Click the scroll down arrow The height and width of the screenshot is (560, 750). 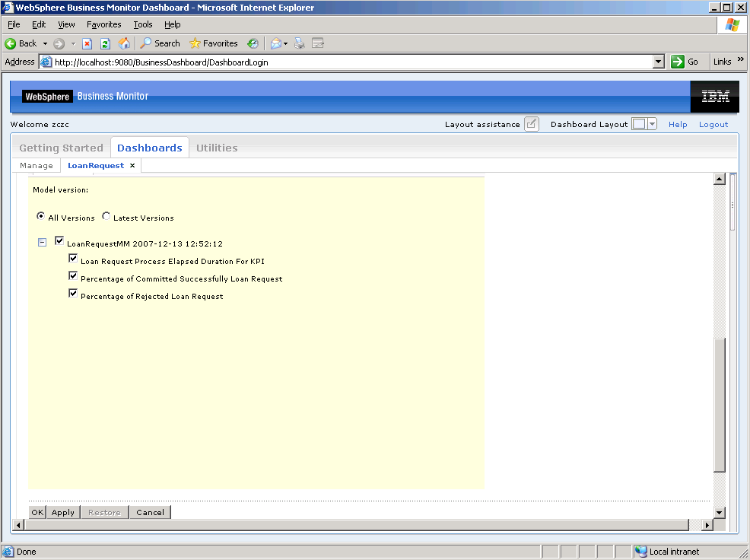(720, 513)
